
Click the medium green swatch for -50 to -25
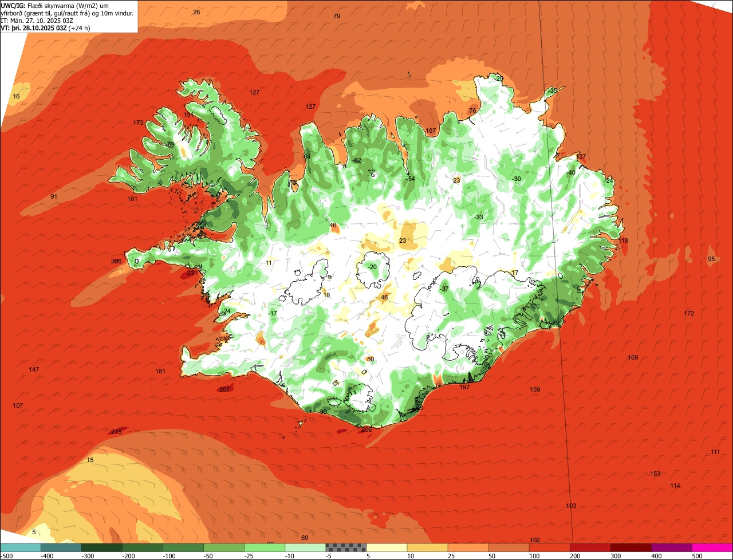point(224,547)
